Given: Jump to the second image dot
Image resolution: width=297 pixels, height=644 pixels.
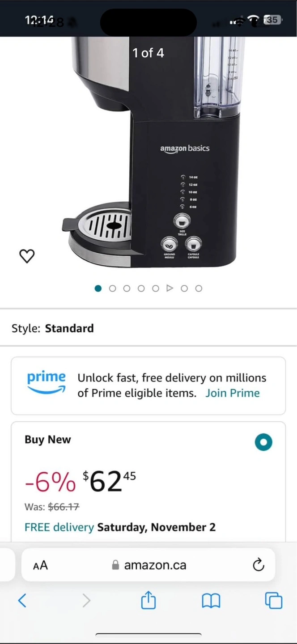Looking at the screenshot, I should point(112,288).
